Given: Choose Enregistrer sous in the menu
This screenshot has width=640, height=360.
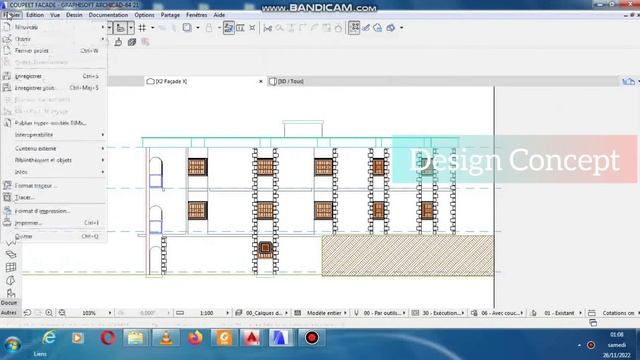Looking at the screenshot, I should 54,88.
